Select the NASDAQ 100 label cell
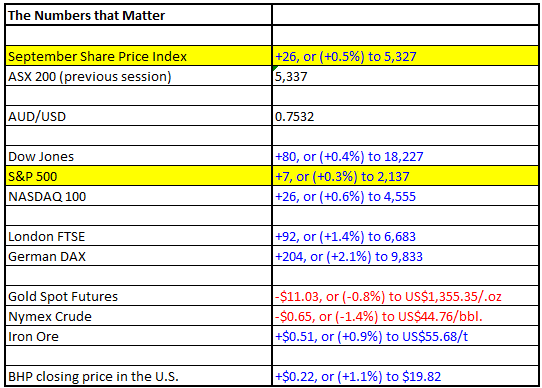The width and height of the screenshot is (542, 388). coord(139,196)
